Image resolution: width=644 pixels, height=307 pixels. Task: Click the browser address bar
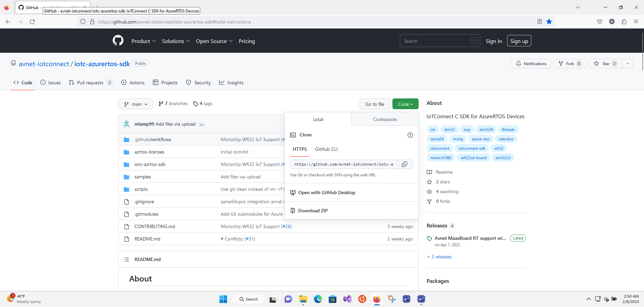click(315, 22)
